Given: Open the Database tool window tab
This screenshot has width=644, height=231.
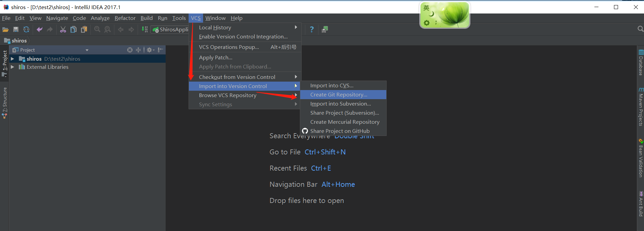Looking at the screenshot, I should [x=641, y=63].
